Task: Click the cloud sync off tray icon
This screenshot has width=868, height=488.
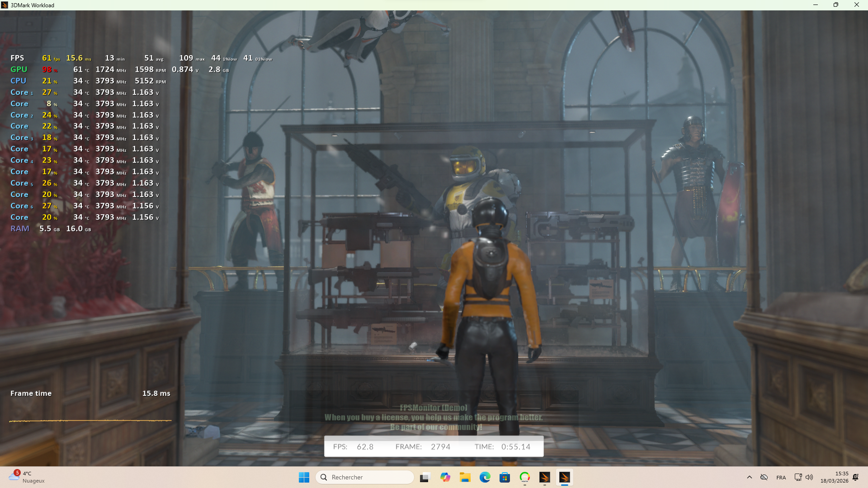Action: click(x=764, y=477)
